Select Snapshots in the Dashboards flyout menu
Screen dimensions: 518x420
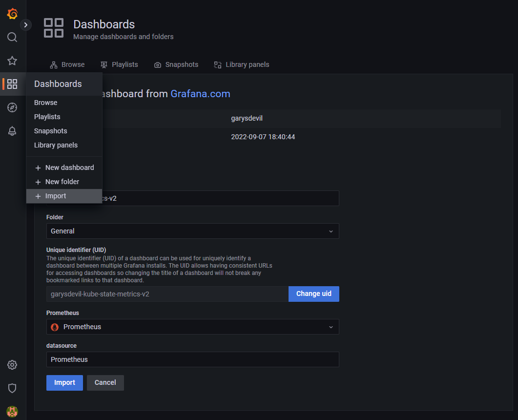[64, 131]
